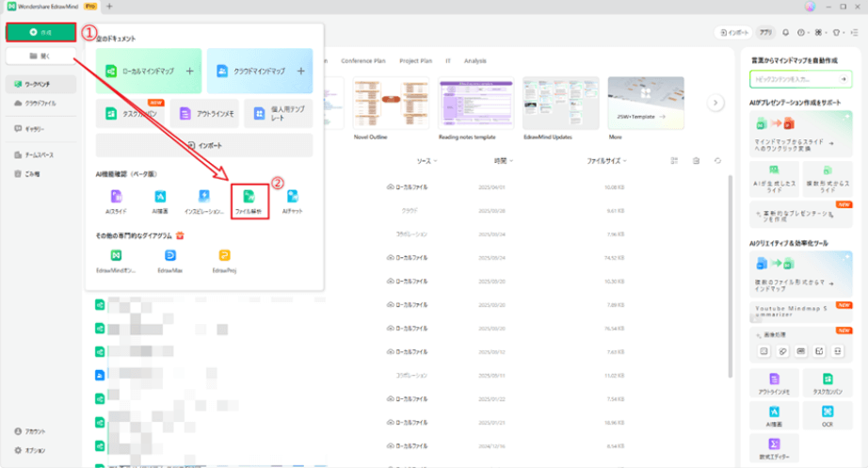Create a タスクカンバン from the create panel

pyautogui.click(x=131, y=114)
